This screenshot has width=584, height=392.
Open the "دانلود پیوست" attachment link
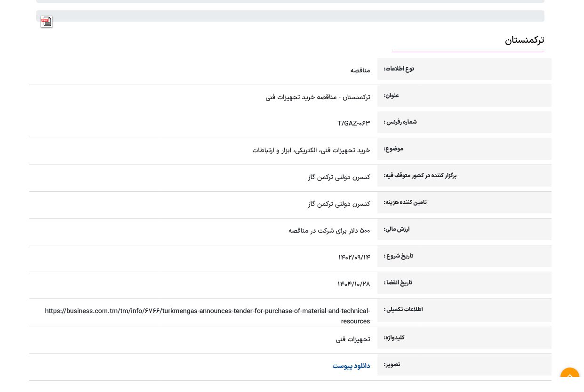(x=351, y=366)
